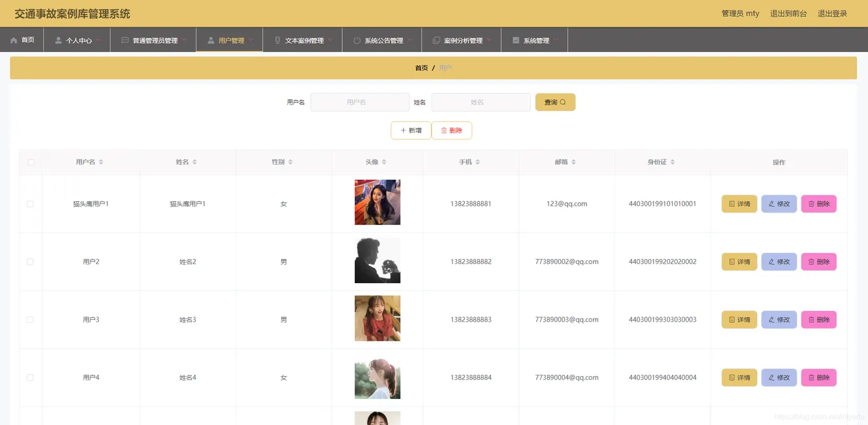Click the icon beside 文本案例管理
Screen dimensions: 868x425
click(x=278, y=40)
